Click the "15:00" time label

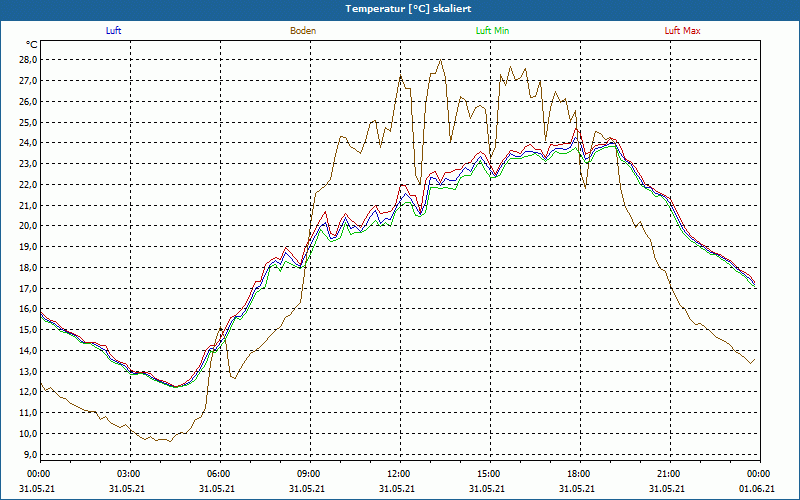tap(490, 474)
